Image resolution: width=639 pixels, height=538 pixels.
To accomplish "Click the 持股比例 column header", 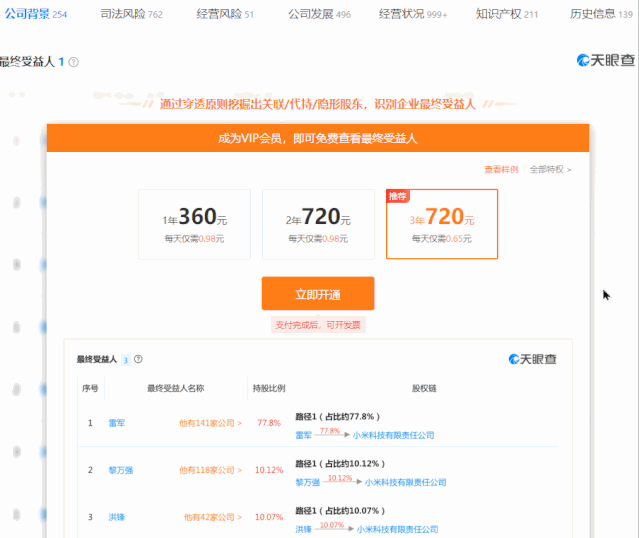I will (x=269, y=388).
